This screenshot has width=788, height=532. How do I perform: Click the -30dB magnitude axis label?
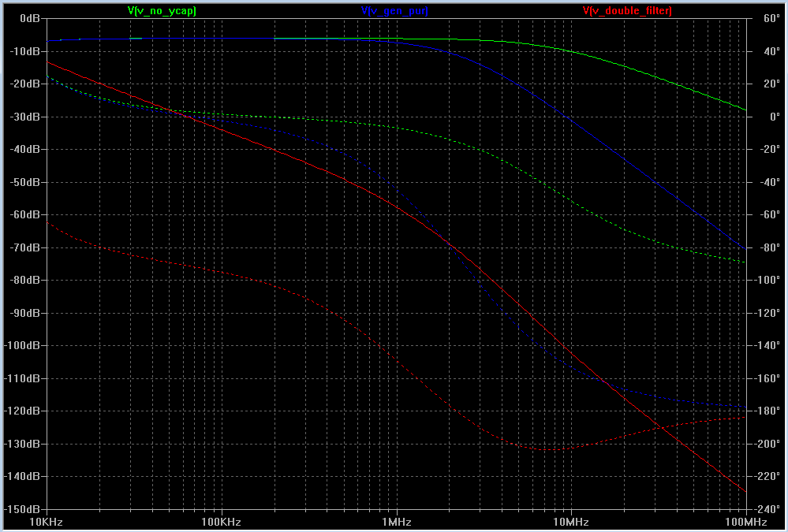pos(24,117)
